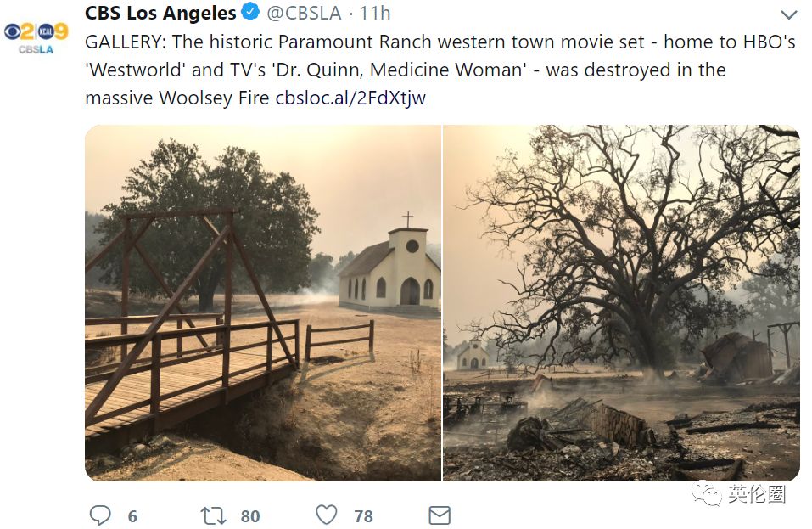This screenshot has height=529, width=812.
Task: Retweet this CBS Los Angeles post
Action: pyautogui.click(x=213, y=515)
